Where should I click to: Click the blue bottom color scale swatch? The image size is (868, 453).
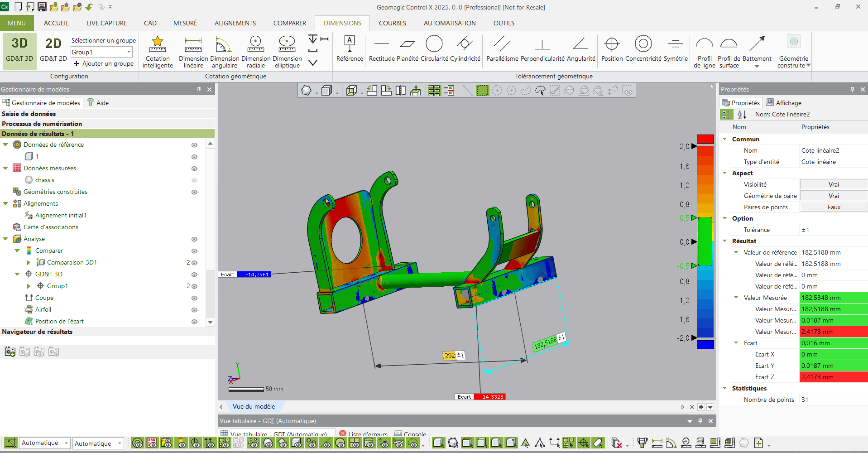[705, 344]
